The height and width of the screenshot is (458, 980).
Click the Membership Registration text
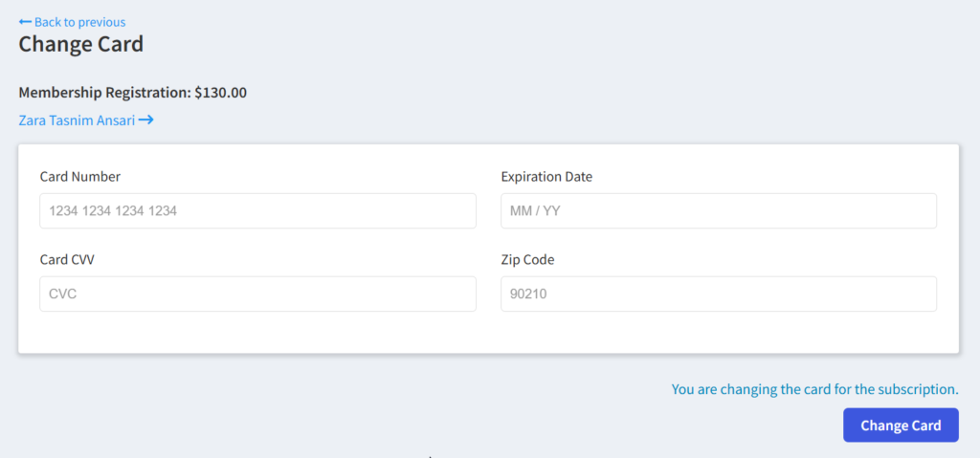click(x=103, y=93)
